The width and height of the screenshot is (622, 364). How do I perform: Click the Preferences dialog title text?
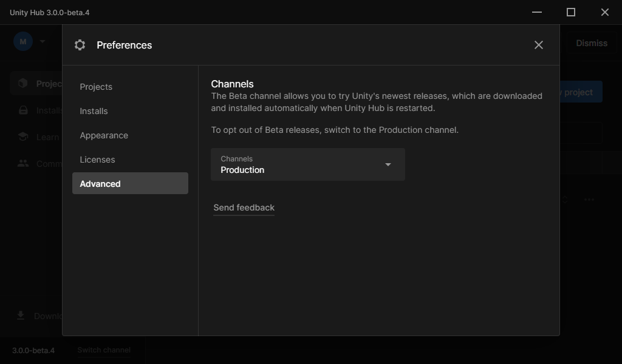pyautogui.click(x=124, y=45)
